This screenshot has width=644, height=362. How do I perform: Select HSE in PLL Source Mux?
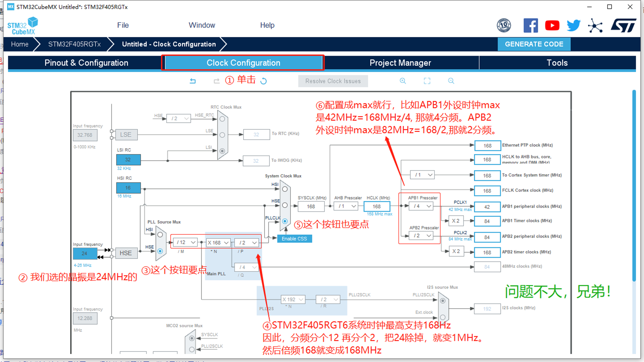click(160, 251)
